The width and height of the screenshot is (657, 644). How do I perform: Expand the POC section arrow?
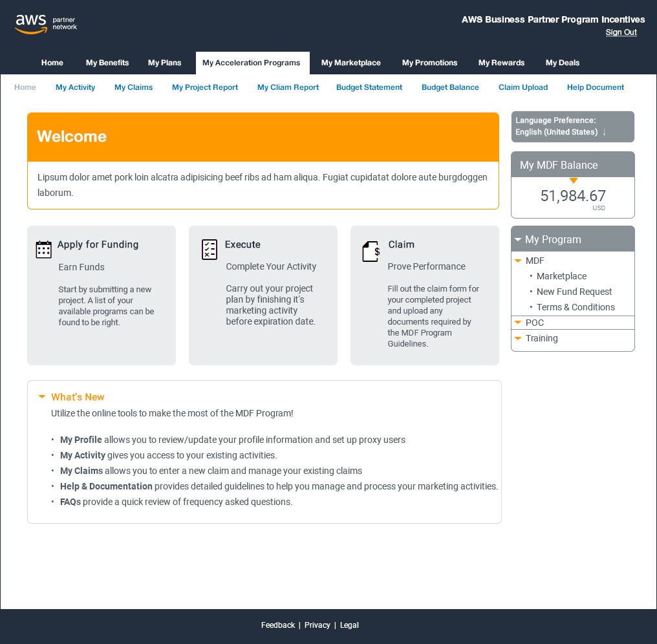[x=518, y=323]
